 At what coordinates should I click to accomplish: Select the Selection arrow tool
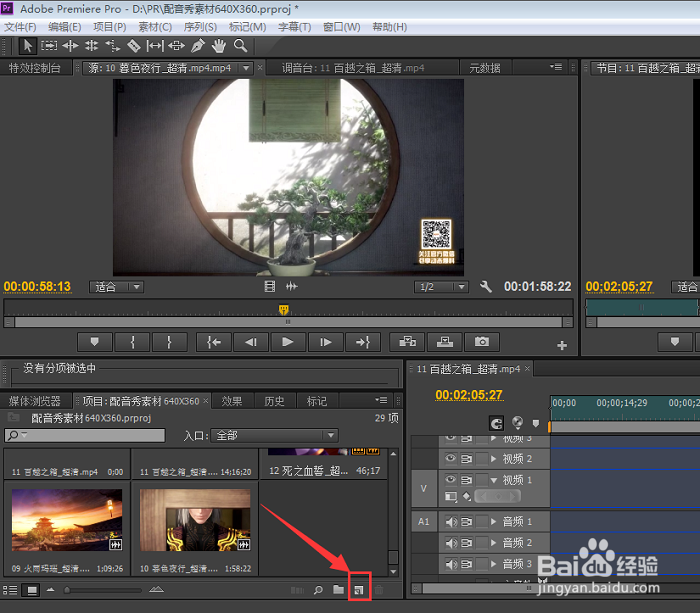coord(27,46)
